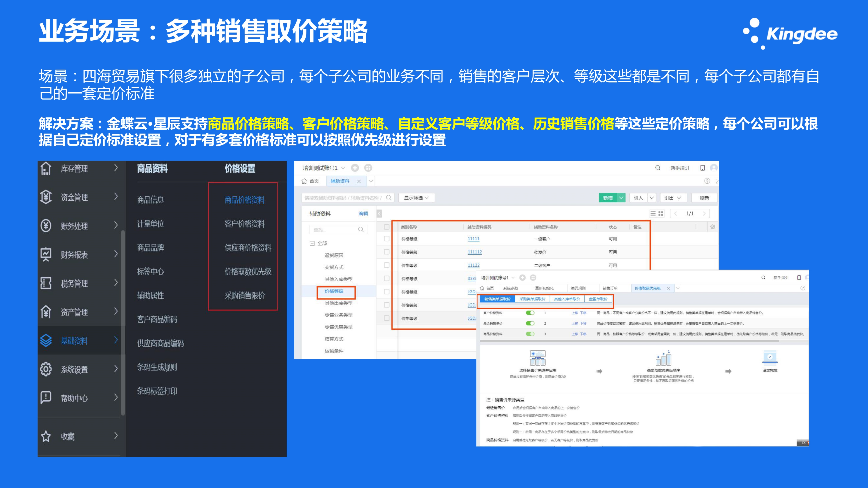Open dropdown arrow next to 新增

click(621, 198)
